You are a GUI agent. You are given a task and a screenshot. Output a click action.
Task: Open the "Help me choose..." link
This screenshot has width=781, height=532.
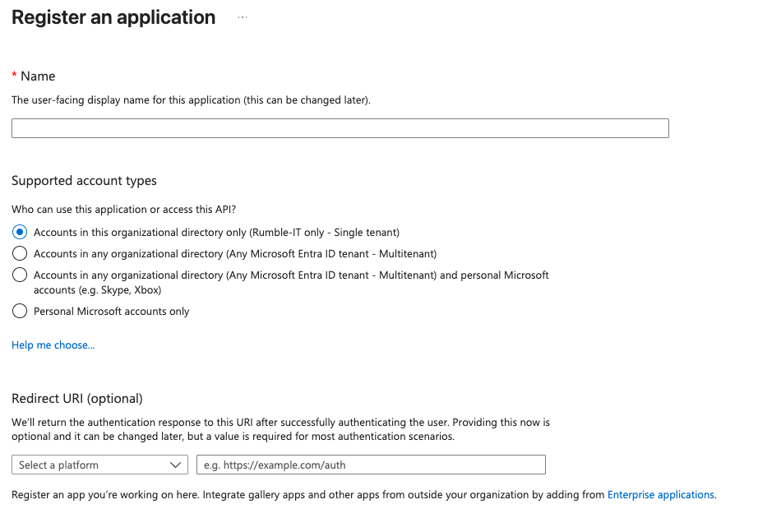pyautogui.click(x=52, y=345)
